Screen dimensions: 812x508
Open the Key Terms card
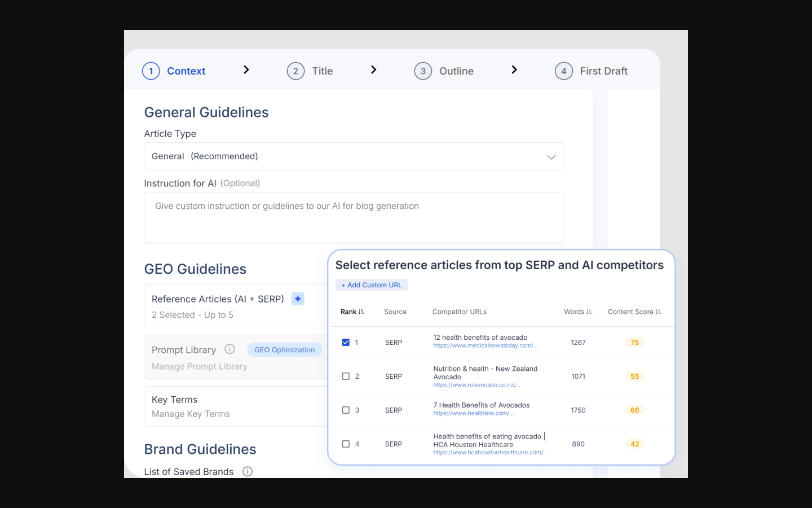click(x=237, y=406)
